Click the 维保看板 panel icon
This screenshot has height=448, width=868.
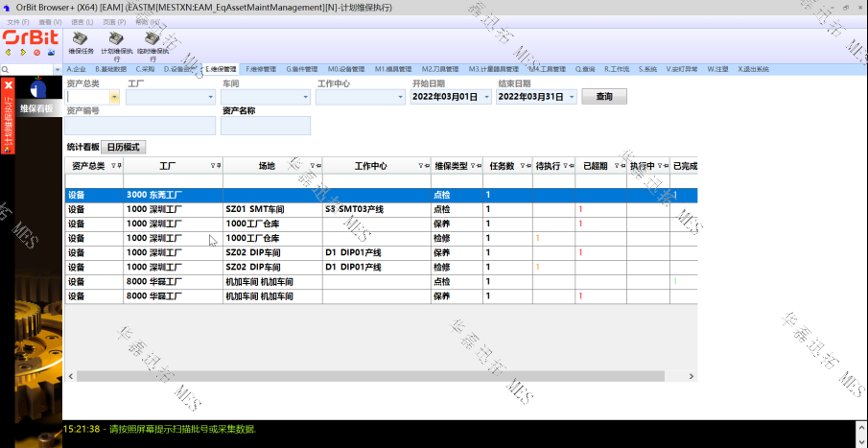37,88
